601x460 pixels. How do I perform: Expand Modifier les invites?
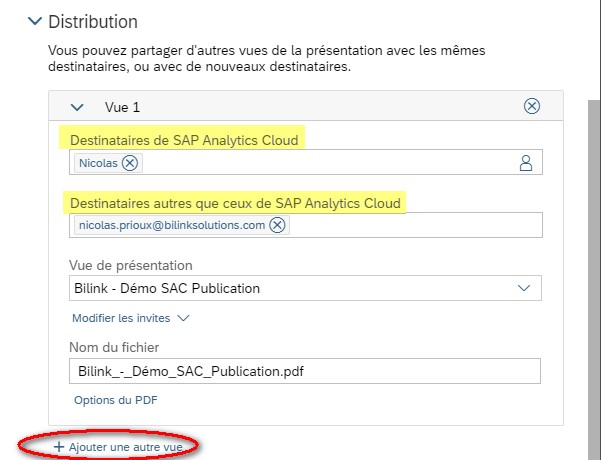pos(121,318)
